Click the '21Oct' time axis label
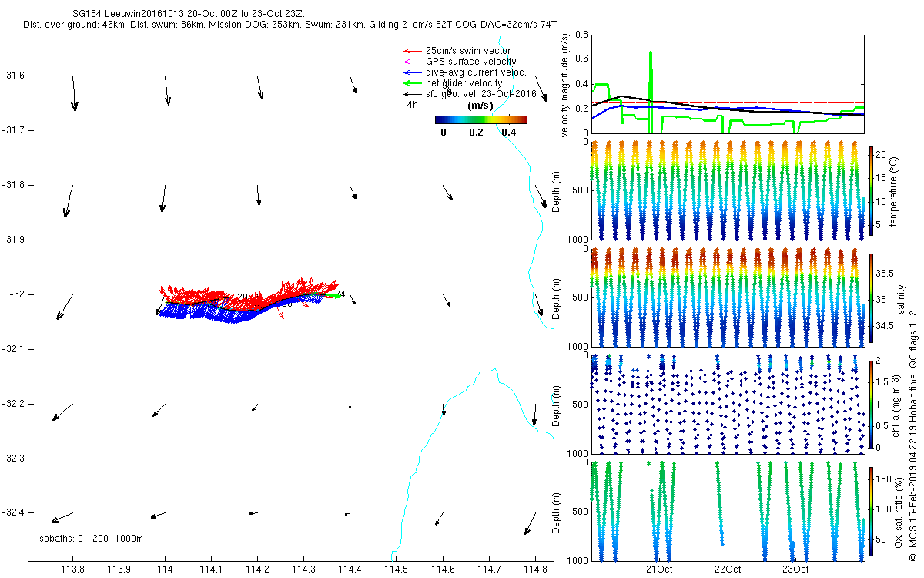This screenshot has width=924, height=578. (660, 570)
